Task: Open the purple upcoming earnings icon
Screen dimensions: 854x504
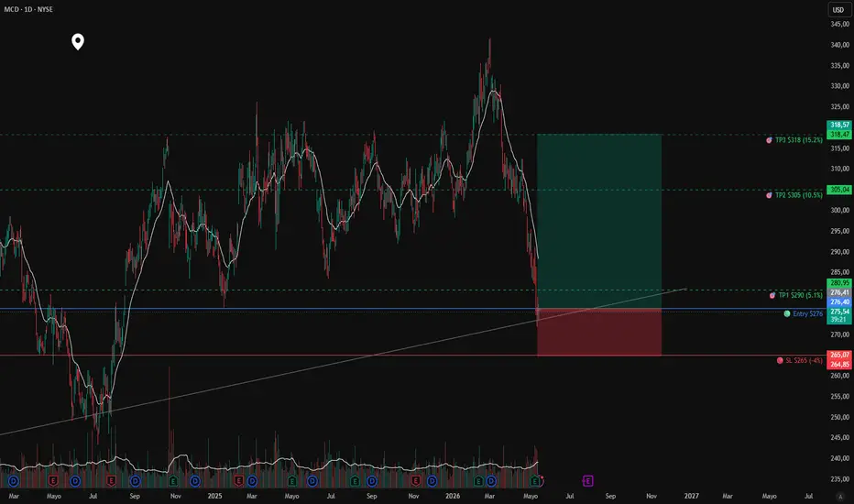Action: click(x=587, y=480)
